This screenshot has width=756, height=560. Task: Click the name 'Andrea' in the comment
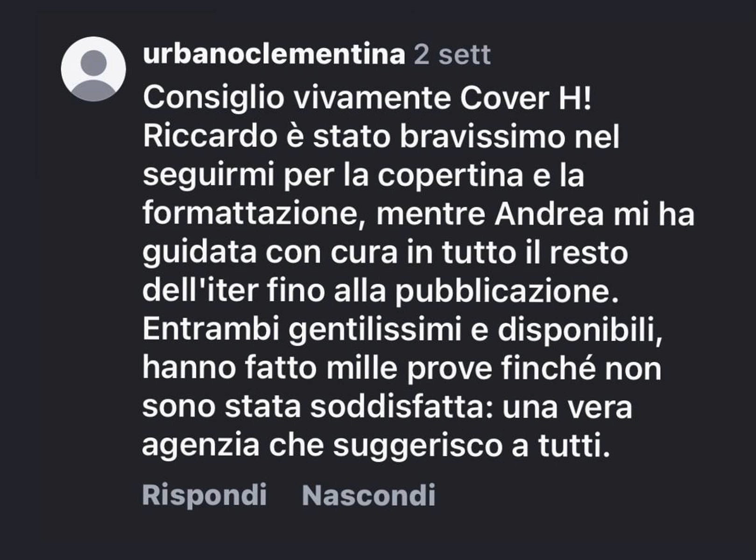click(549, 214)
